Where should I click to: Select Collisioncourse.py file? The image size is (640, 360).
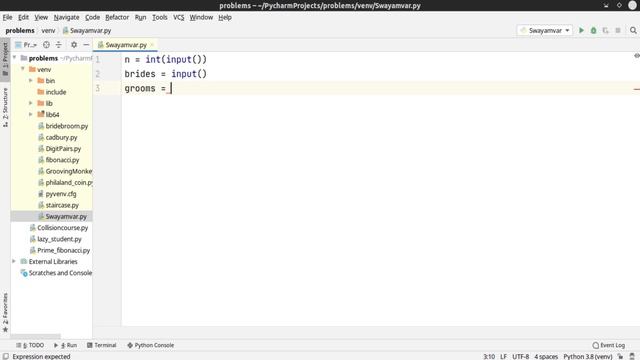coord(59,227)
